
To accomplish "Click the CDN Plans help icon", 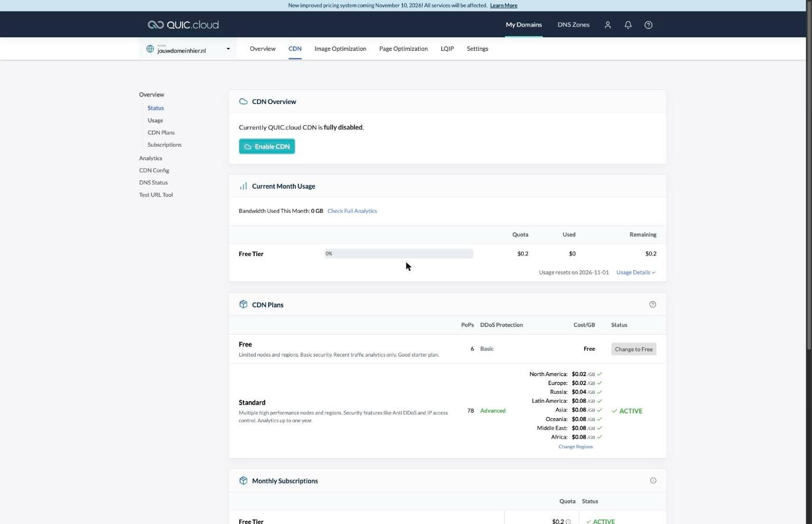I will (653, 305).
